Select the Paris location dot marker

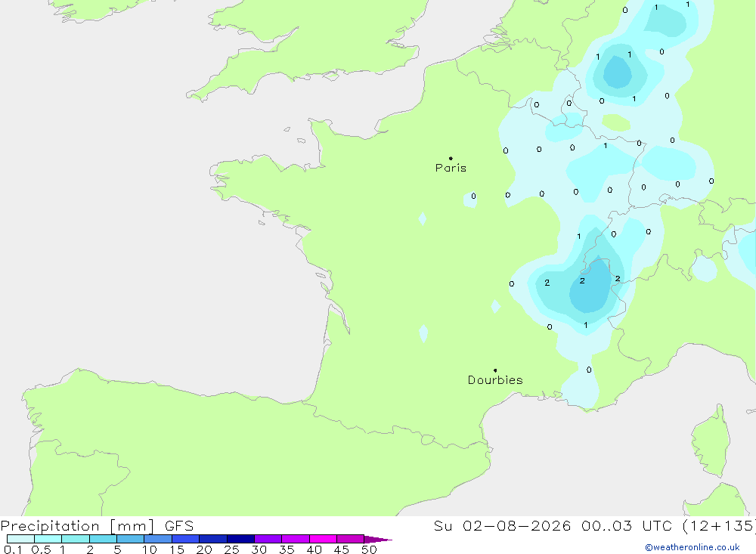(451, 158)
